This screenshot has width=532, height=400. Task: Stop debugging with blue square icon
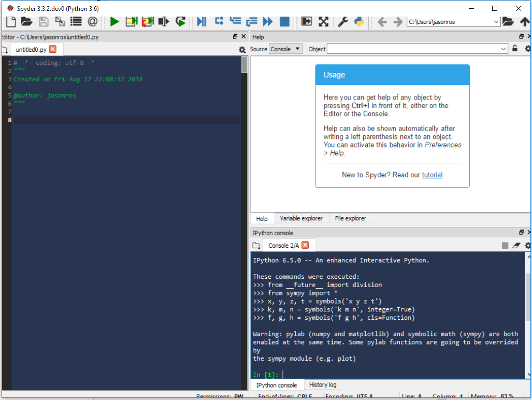(x=284, y=22)
